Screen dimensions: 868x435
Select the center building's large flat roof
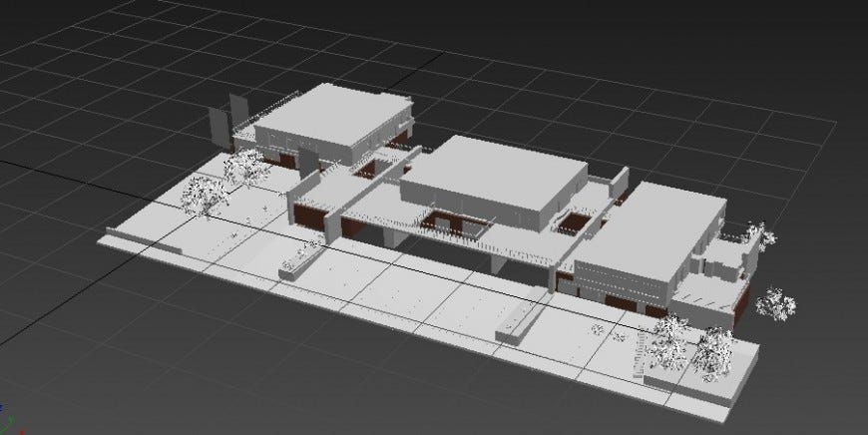(x=494, y=171)
